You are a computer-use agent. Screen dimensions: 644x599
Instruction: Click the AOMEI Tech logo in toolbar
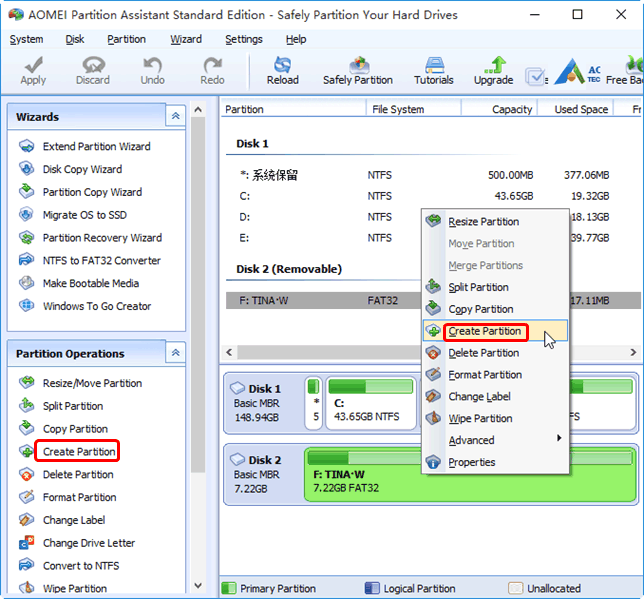(577, 71)
